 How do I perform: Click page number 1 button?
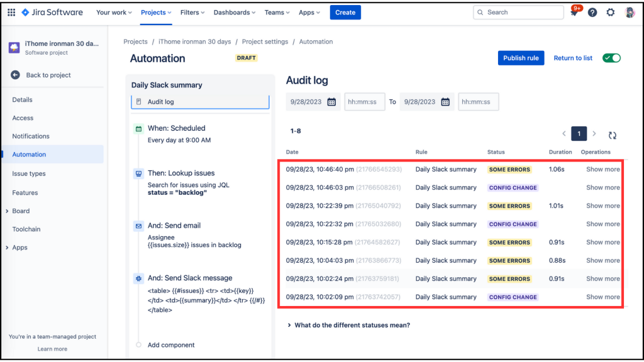coord(579,134)
